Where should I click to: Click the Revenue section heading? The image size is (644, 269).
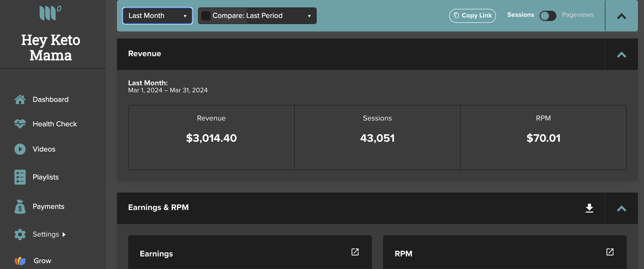144,54
